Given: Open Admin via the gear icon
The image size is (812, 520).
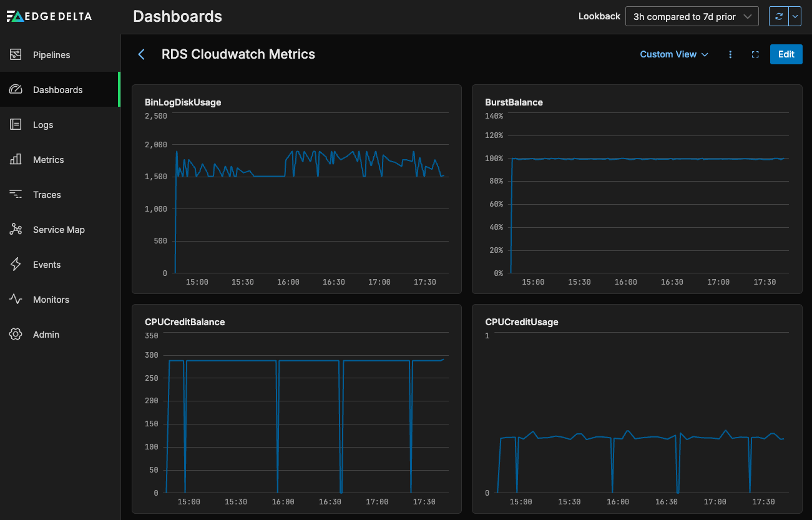Looking at the screenshot, I should point(16,335).
